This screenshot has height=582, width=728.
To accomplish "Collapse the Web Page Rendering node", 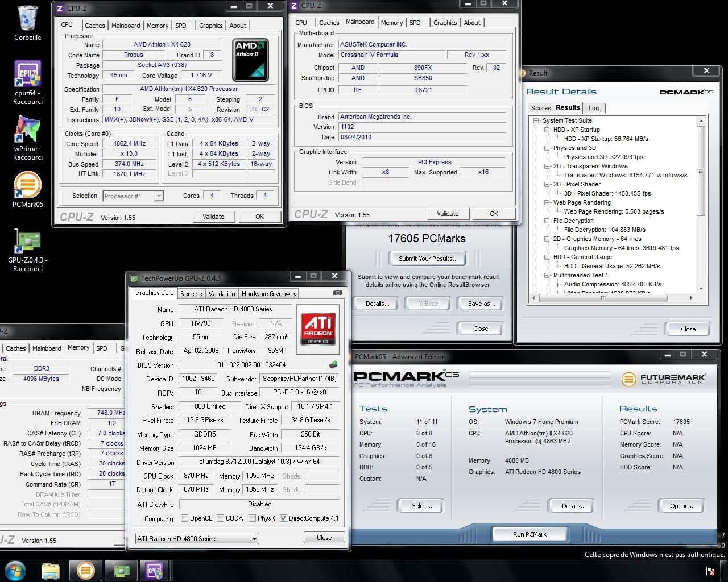I will [x=547, y=202].
